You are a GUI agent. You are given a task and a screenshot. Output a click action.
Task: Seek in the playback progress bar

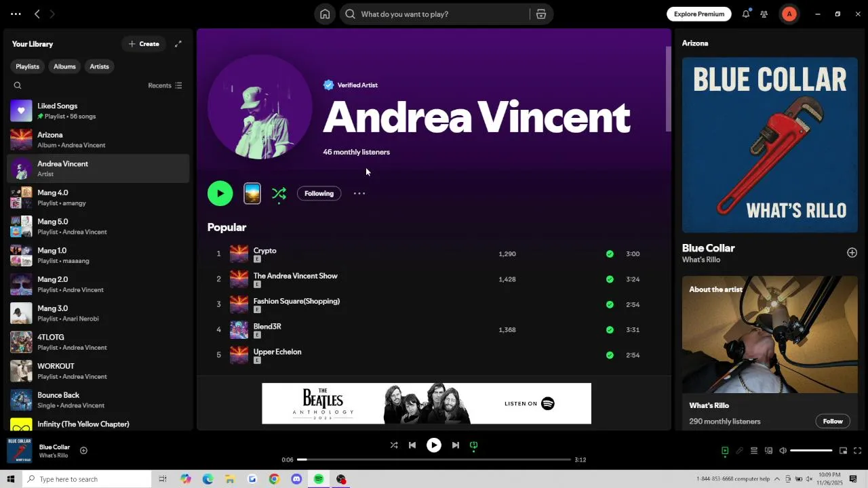[434, 460]
